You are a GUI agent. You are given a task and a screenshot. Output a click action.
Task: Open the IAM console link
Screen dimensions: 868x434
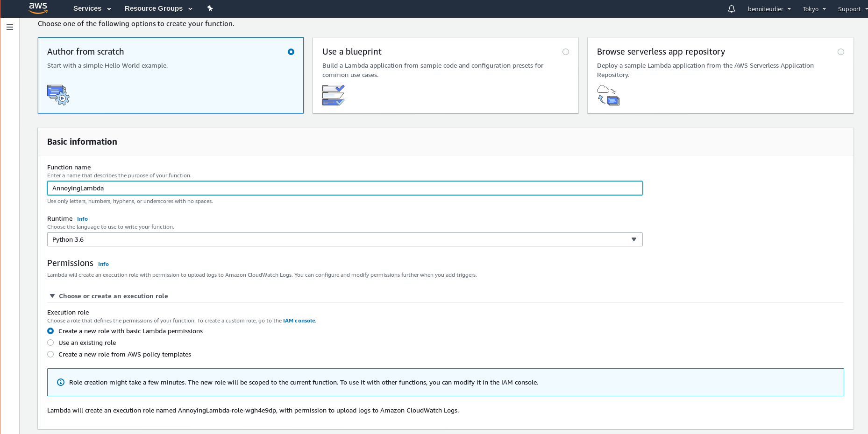(299, 321)
